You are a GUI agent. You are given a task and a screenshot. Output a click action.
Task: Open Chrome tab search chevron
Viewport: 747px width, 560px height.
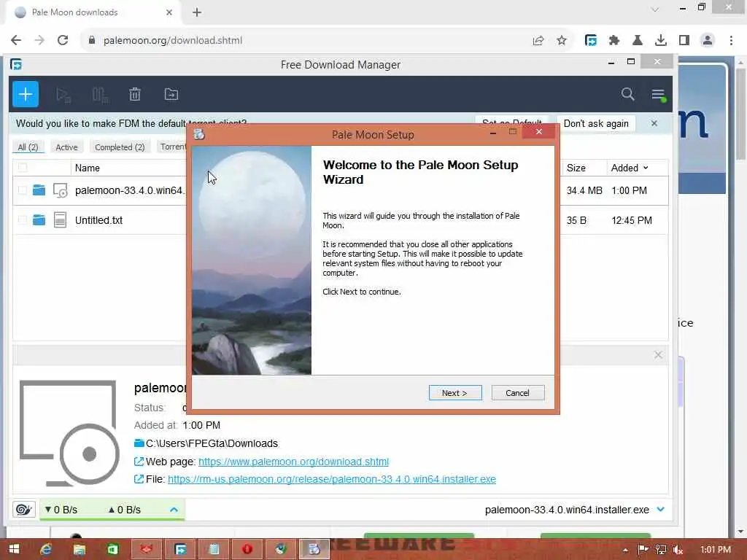click(655, 9)
